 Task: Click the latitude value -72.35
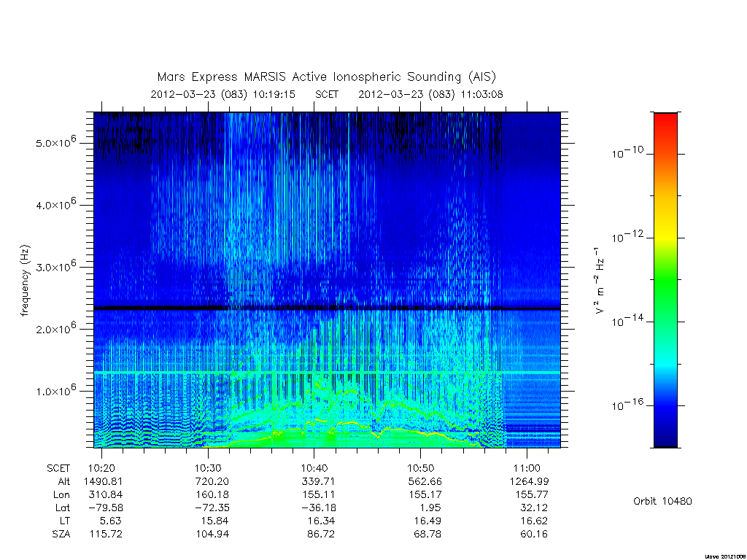[x=212, y=507]
